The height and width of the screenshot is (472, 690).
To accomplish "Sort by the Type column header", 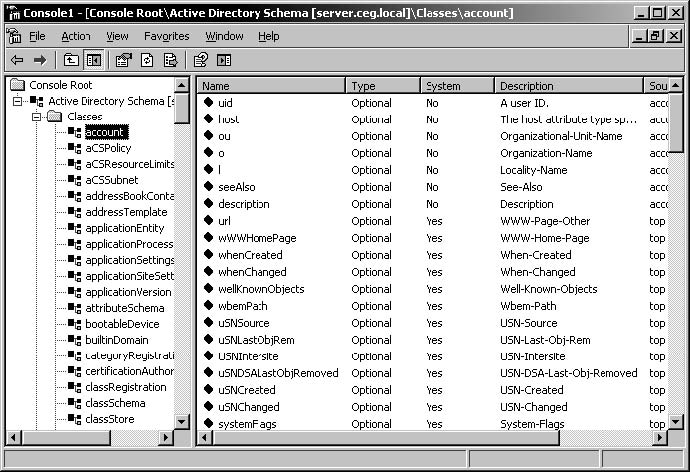I will 383,86.
